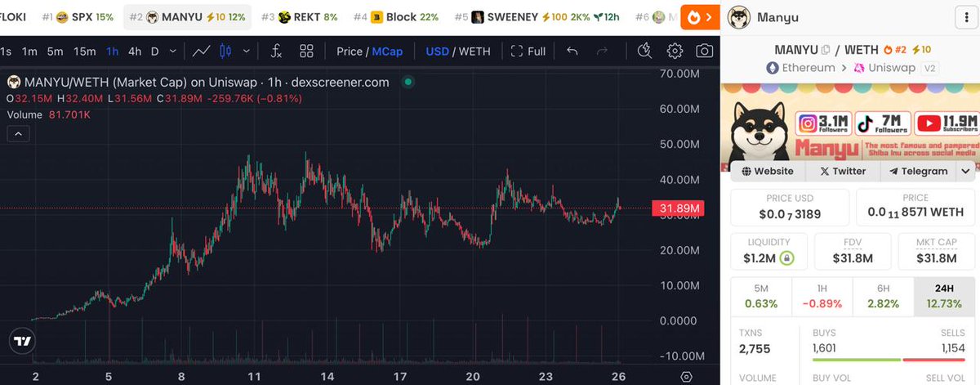
Task: Toggle Full screen chart mode
Action: [528, 51]
